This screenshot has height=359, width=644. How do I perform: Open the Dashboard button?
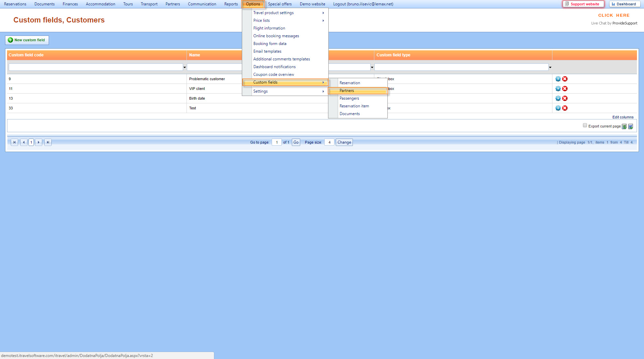point(624,4)
